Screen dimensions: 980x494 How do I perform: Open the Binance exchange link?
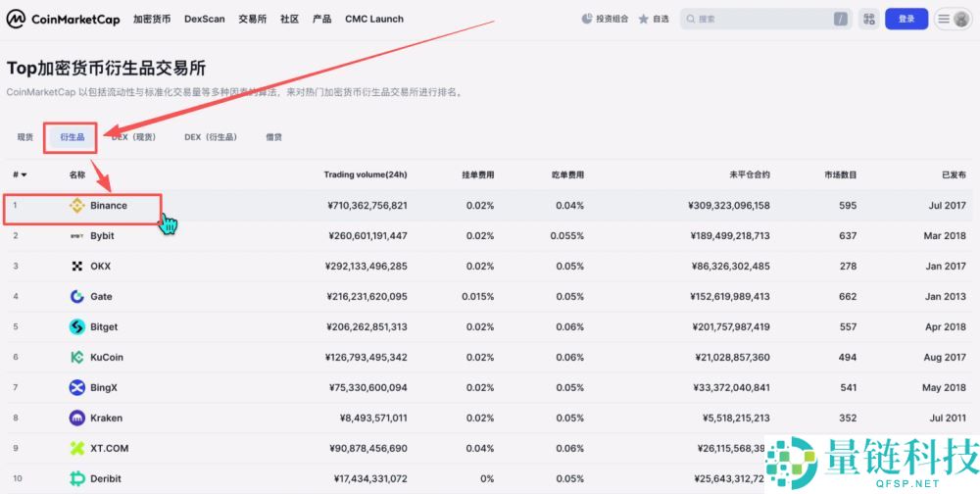click(x=108, y=205)
